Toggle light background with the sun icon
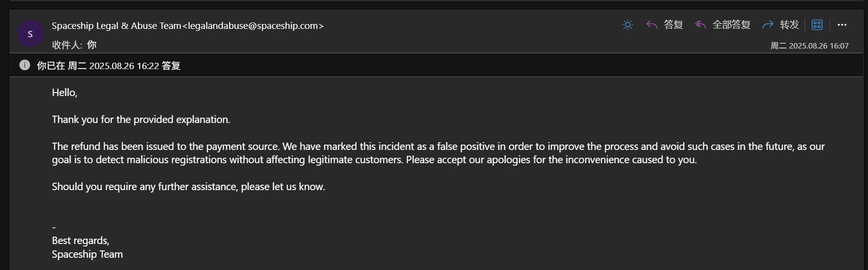This screenshot has height=270, width=868. pos(628,25)
